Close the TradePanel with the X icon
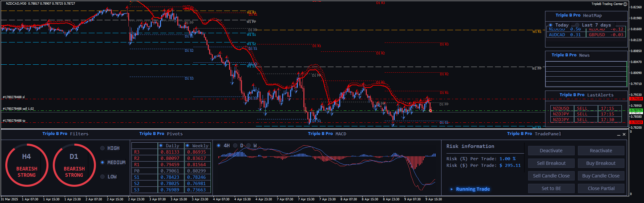644x203 pixels. pyautogui.click(x=624, y=134)
